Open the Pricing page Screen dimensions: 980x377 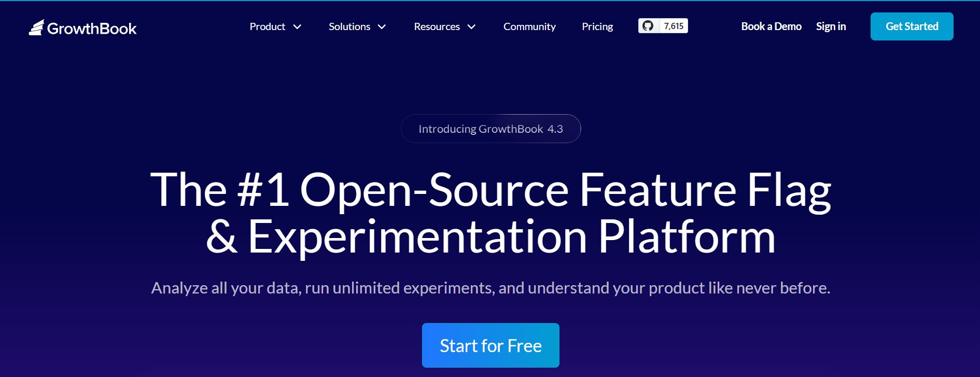(x=597, y=26)
